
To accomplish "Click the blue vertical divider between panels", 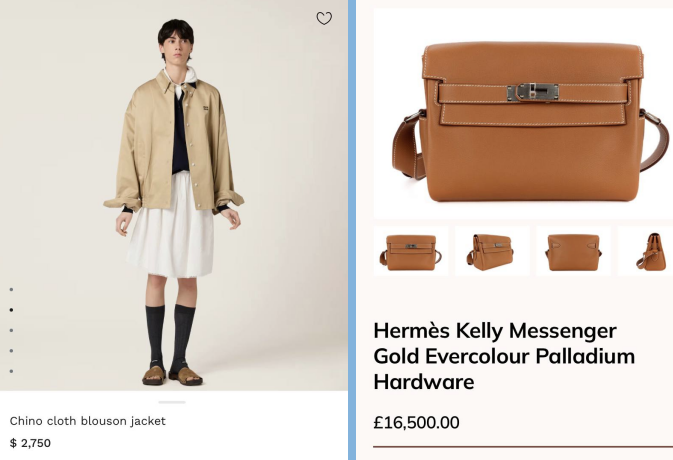I will pos(352,230).
